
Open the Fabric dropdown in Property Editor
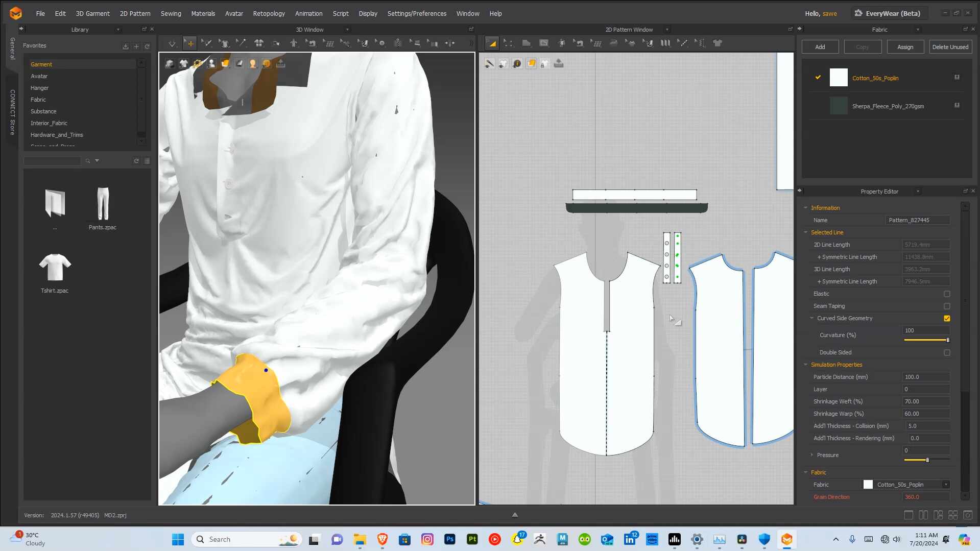click(906, 485)
